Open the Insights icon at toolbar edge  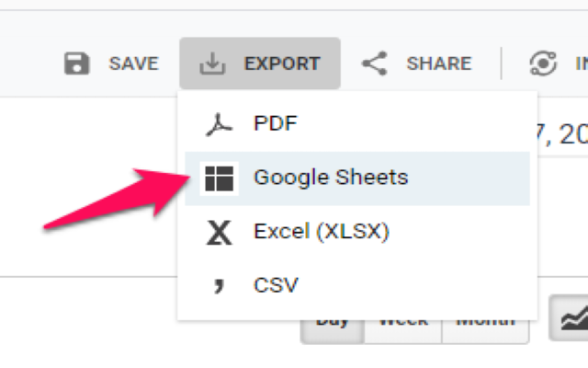point(544,63)
